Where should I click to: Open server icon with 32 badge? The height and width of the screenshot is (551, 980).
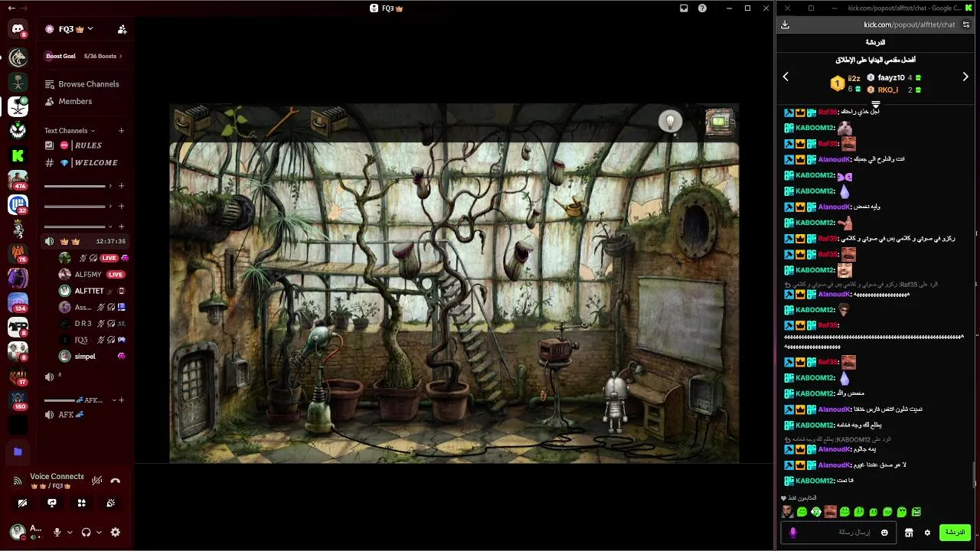[x=18, y=204]
